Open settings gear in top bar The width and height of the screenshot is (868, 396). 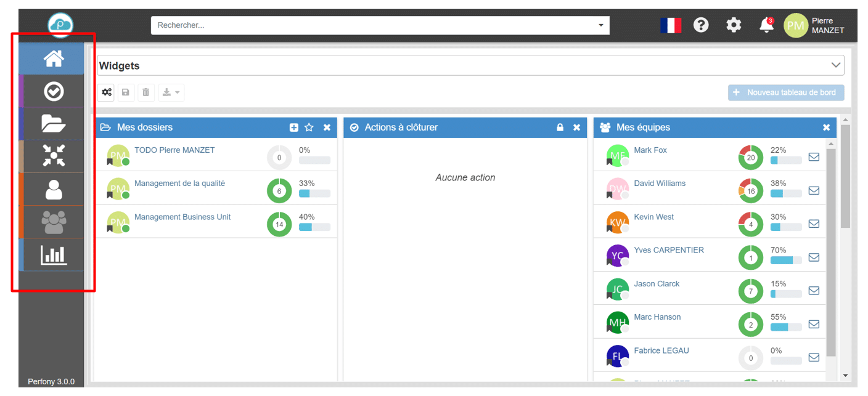coord(734,25)
